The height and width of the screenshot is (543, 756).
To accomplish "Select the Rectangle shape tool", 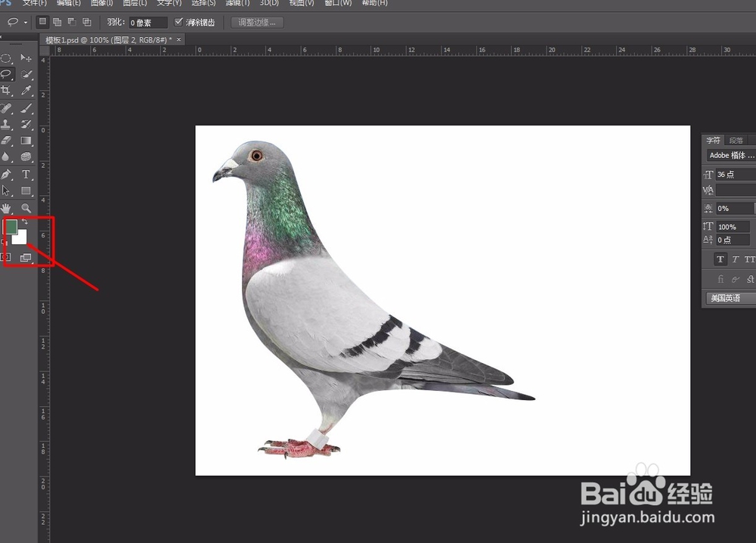I will [26, 191].
